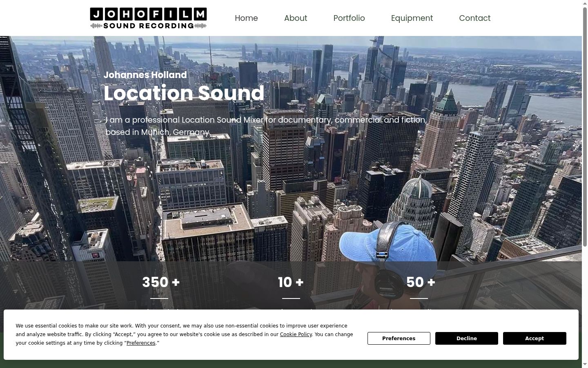Open cookie Preferences button

tap(399, 338)
